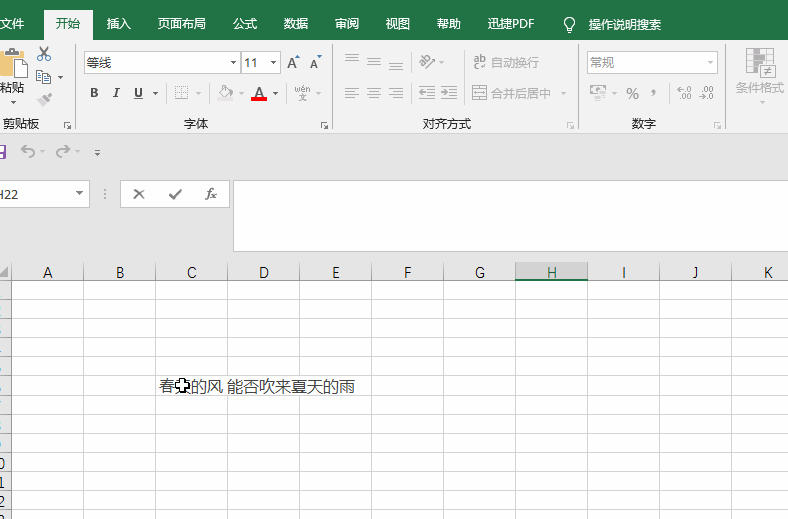Viewport: 788px width, 519px height.
Task: Switch to 页面布局 tab
Action: coord(181,24)
